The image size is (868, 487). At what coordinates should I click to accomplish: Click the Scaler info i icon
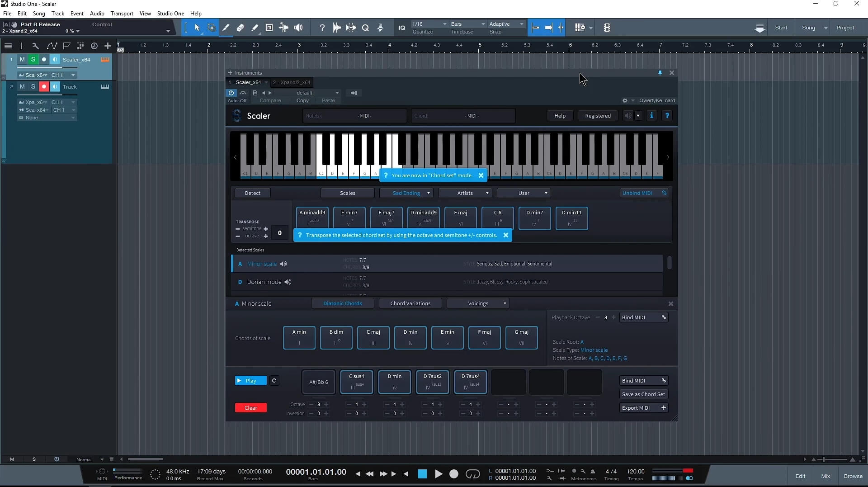(651, 116)
